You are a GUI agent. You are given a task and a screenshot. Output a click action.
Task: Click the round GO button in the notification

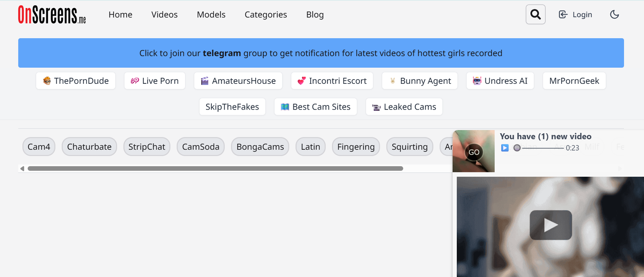pos(474,152)
